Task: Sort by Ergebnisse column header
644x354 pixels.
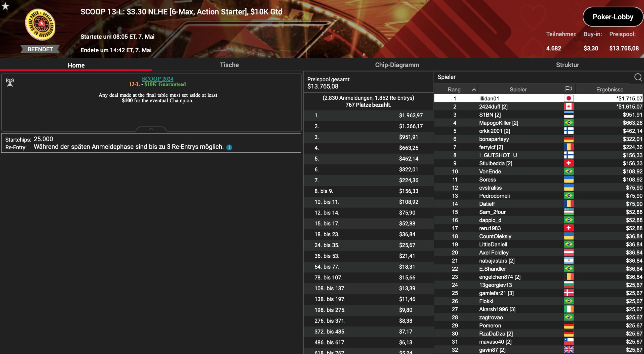Action: pyautogui.click(x=610, y=89)
